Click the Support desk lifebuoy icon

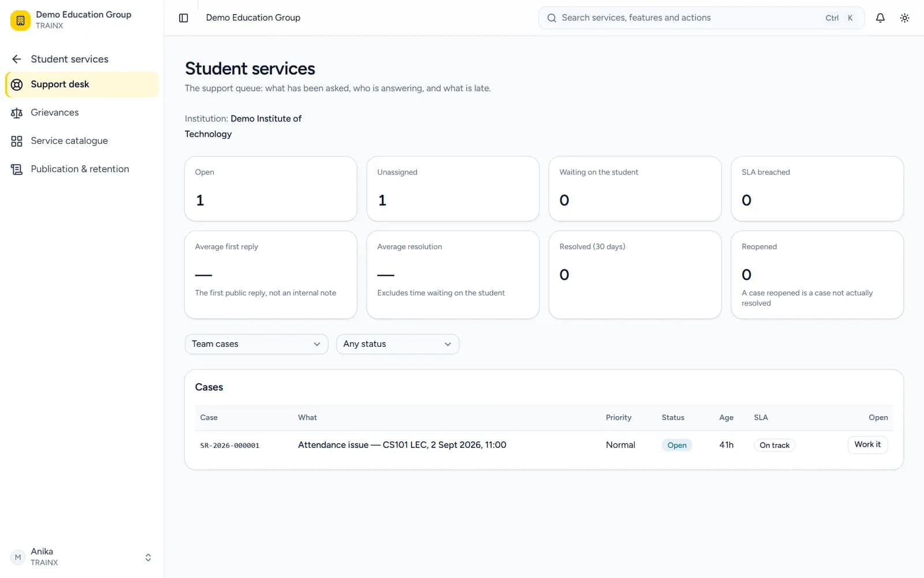17,84
